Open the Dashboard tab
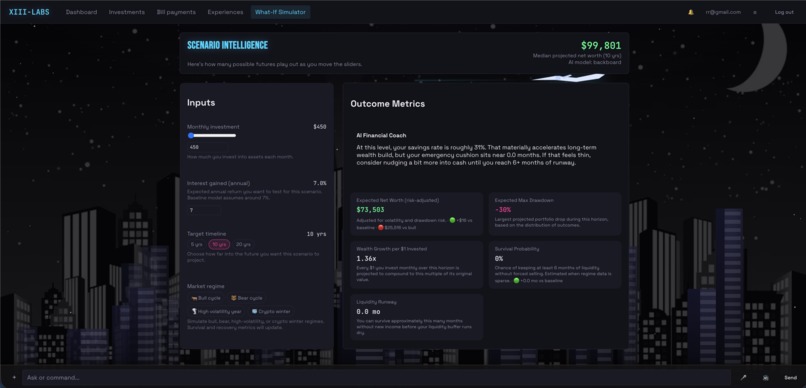 point(81,12)
